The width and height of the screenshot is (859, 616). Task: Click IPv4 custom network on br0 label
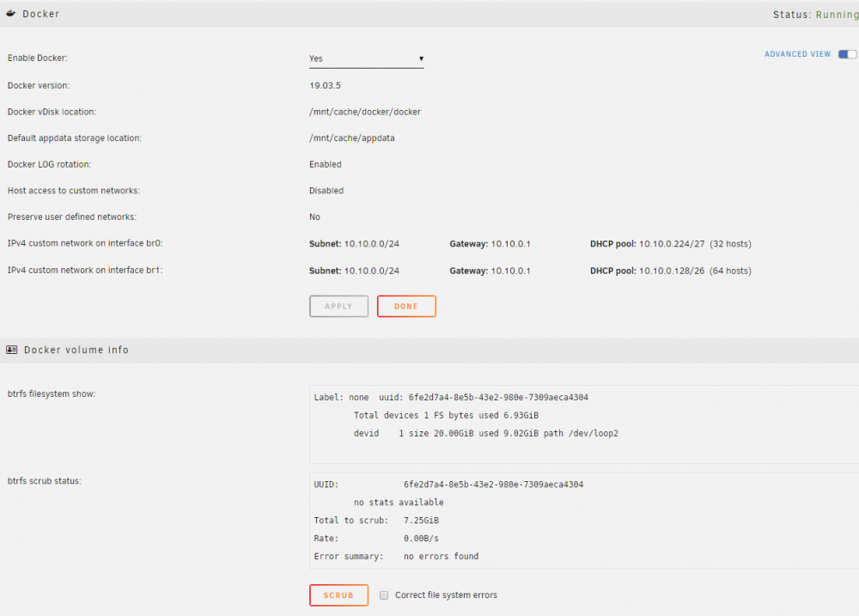[85, 243]
